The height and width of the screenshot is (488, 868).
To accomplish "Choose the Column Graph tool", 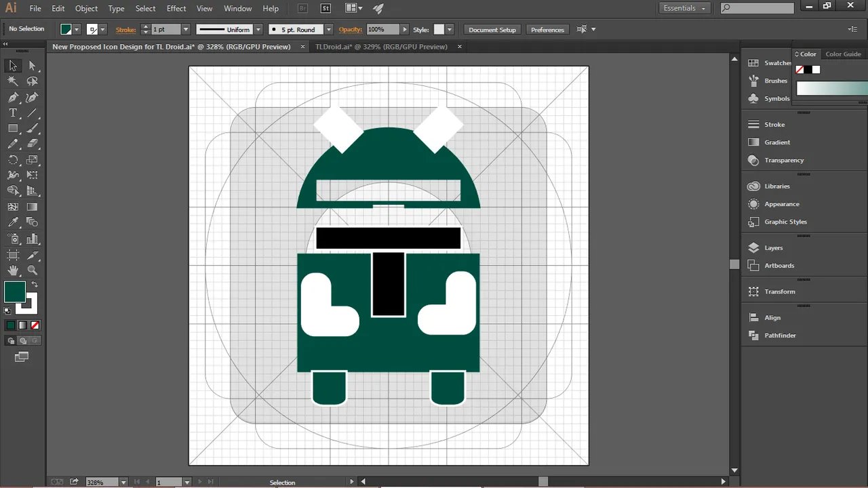I will tap(32, 239).
